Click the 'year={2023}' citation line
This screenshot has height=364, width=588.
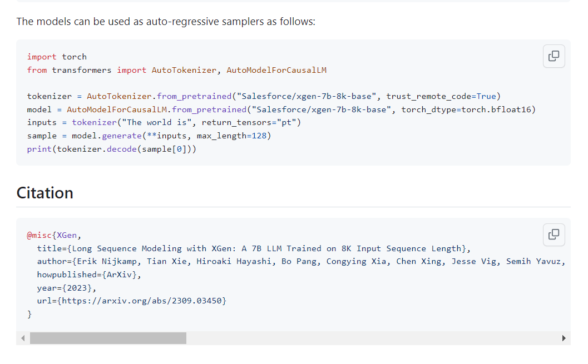point(66,288)
